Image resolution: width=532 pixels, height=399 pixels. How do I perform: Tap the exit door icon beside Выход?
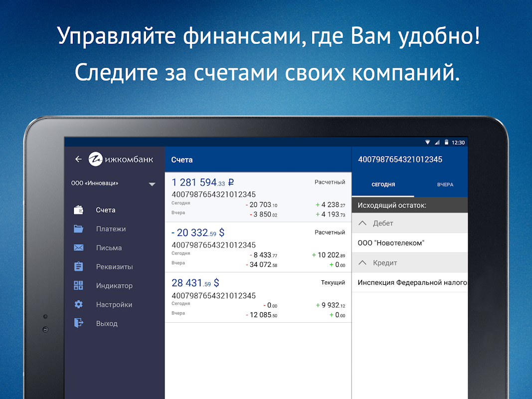click(x=78, y=323)
